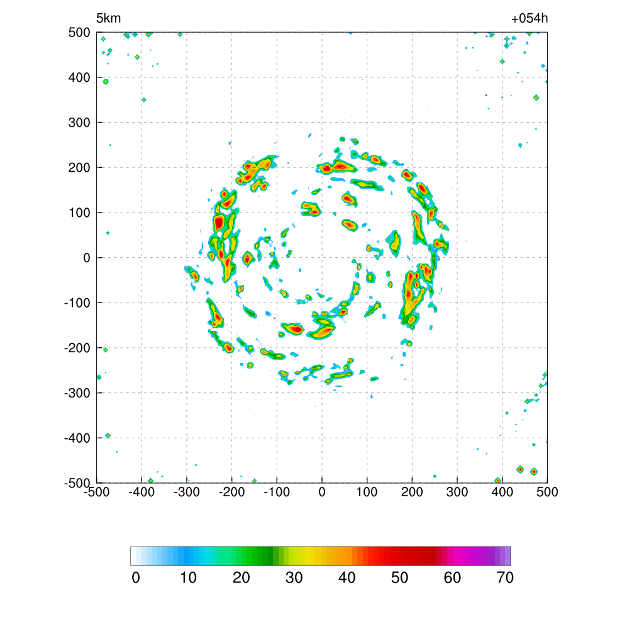Screen dimensions: 644x644
Task: Click the colorbar label '70'
Action: coord(505,578)
